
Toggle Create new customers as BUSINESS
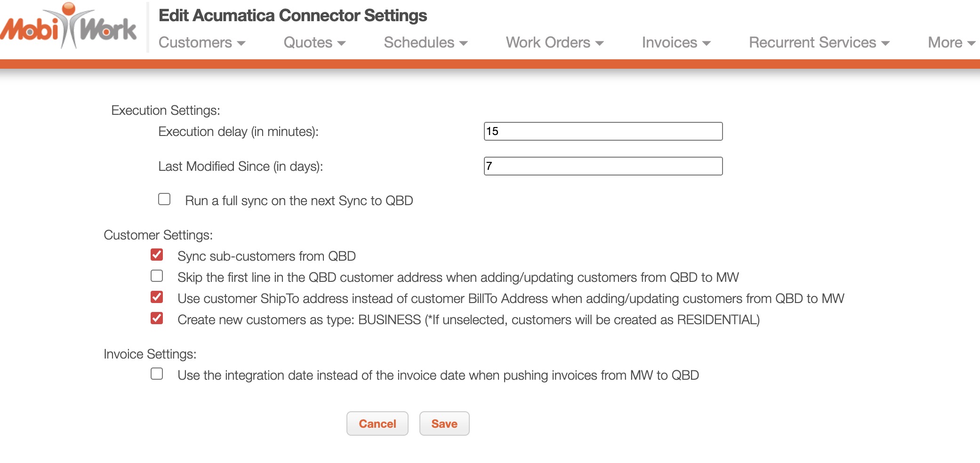click(157, 319)
